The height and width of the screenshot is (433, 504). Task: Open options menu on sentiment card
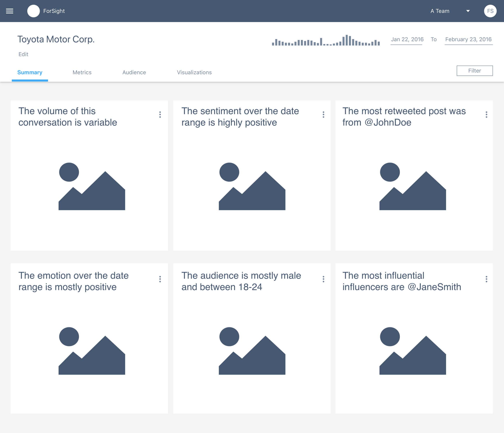[323, 114]
